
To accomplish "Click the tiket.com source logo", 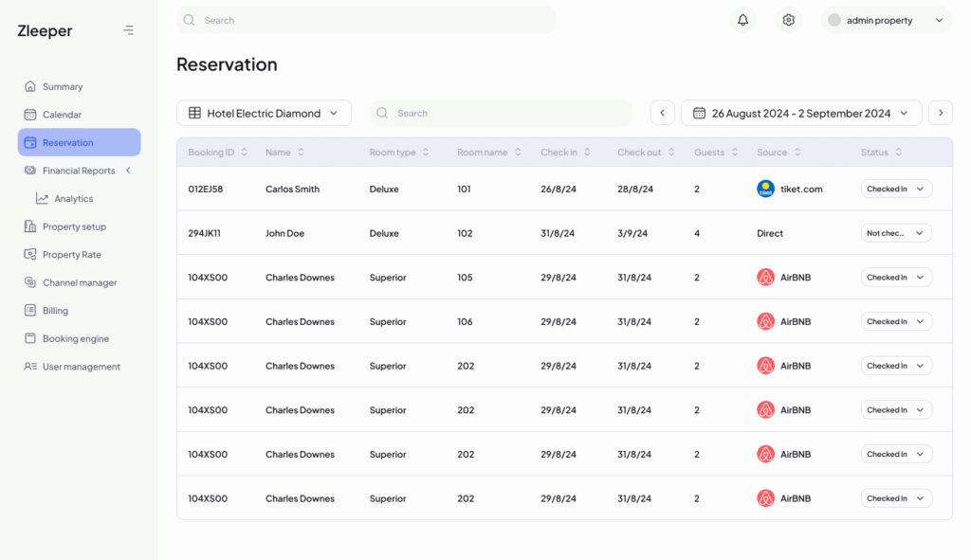I will point(765,189).
